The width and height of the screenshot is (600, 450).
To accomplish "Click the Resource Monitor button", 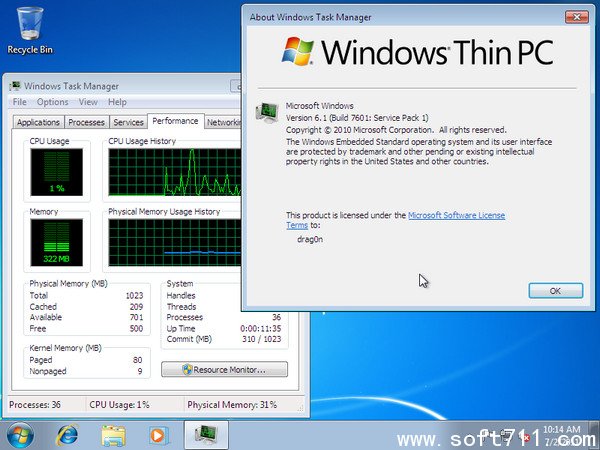I will point(224,369).
